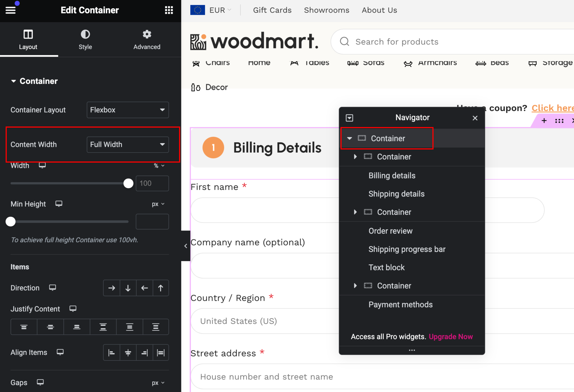Expand the Container above Billing details
The image size is (574, 392).
[x=355, y=157]
